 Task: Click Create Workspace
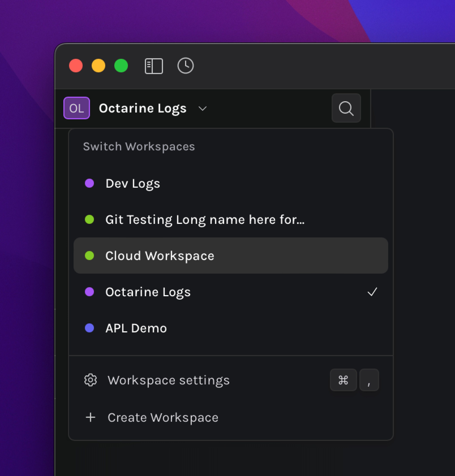pos(231,417)
